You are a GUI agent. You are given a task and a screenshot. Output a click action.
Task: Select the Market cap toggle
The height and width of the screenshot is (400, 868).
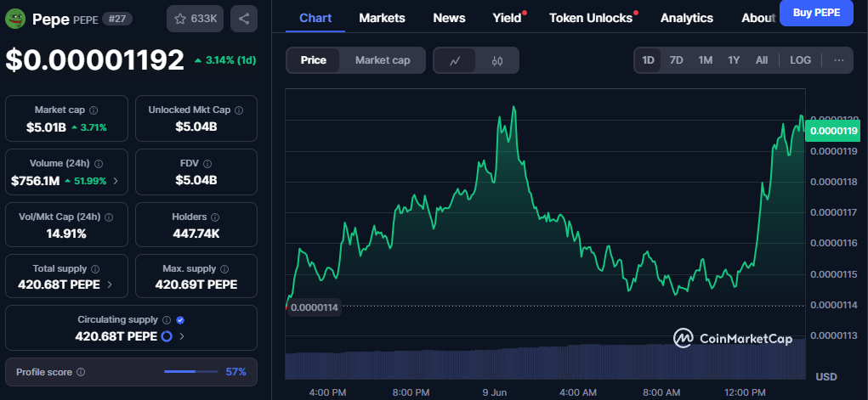click(x=383, y=60)
